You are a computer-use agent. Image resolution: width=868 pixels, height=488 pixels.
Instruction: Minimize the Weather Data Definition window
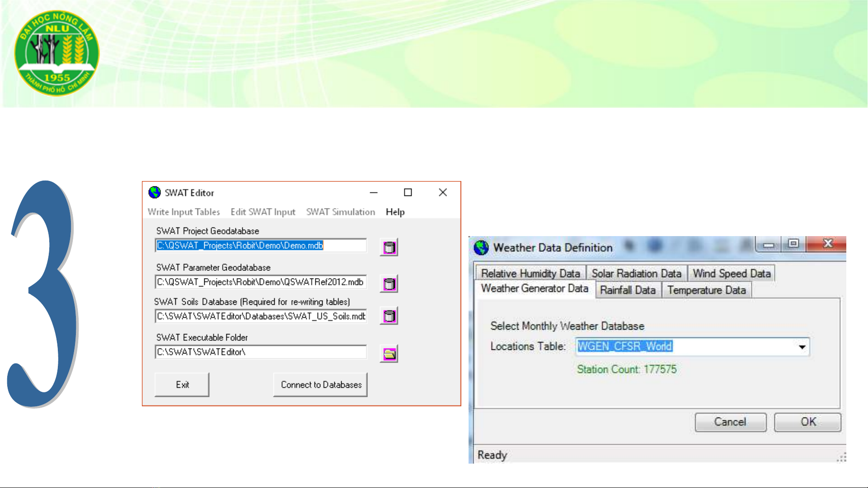click(x=769, y=244)
